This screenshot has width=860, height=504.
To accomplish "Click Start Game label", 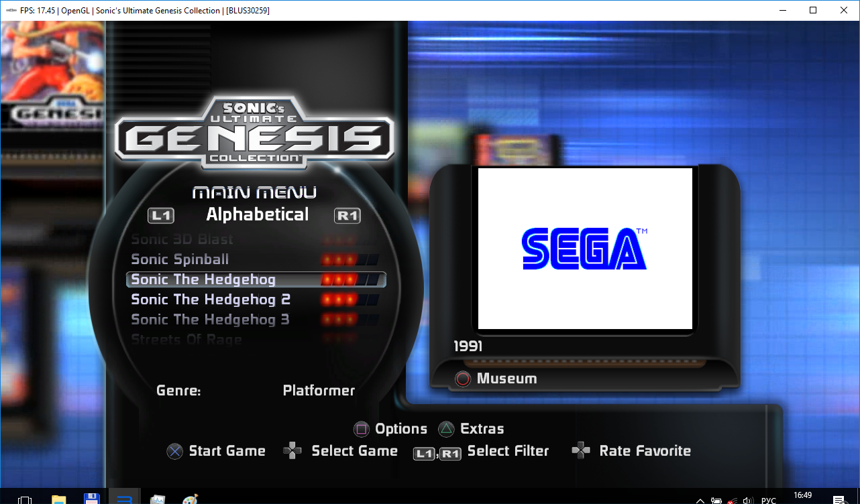I will coord(227,451).
